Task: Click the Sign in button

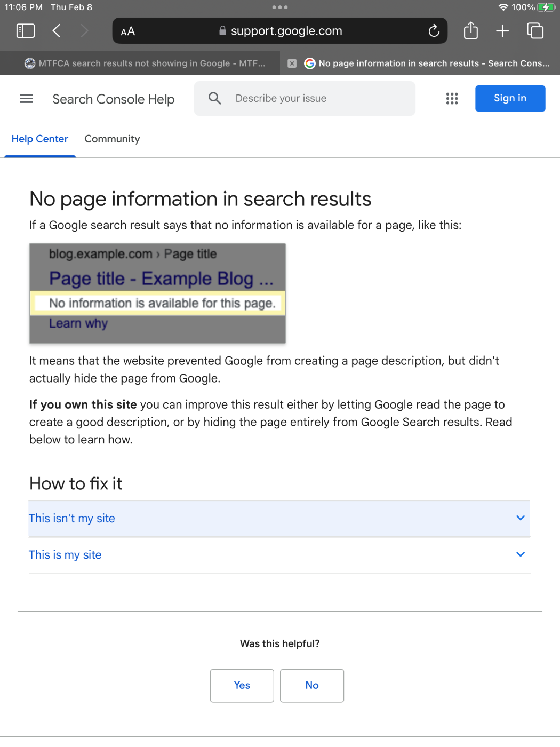Action: coord(510,99)
